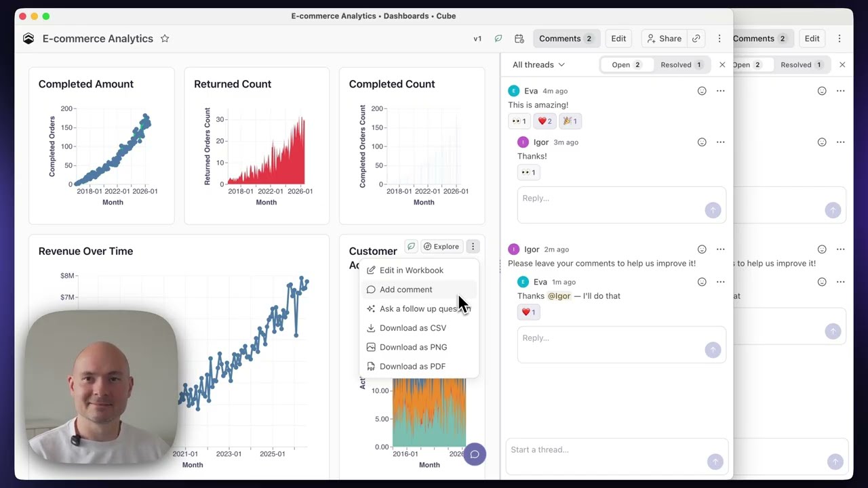Add emoji reaction to Igor's 'Thanks!' reply

pos(702,142)
